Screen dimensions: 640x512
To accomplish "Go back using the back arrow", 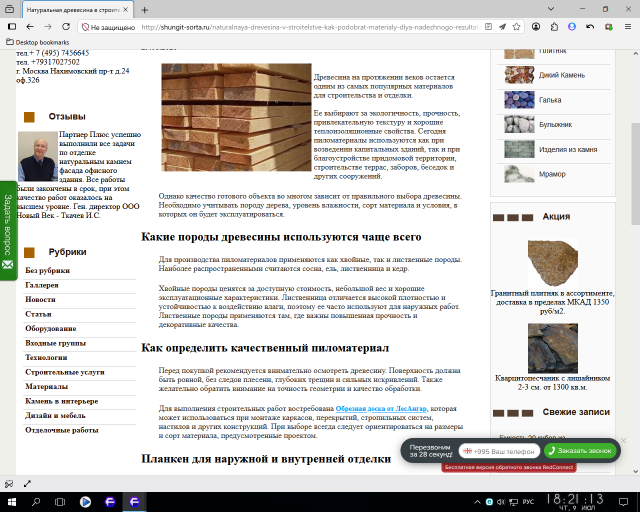I will click(30, 27).
